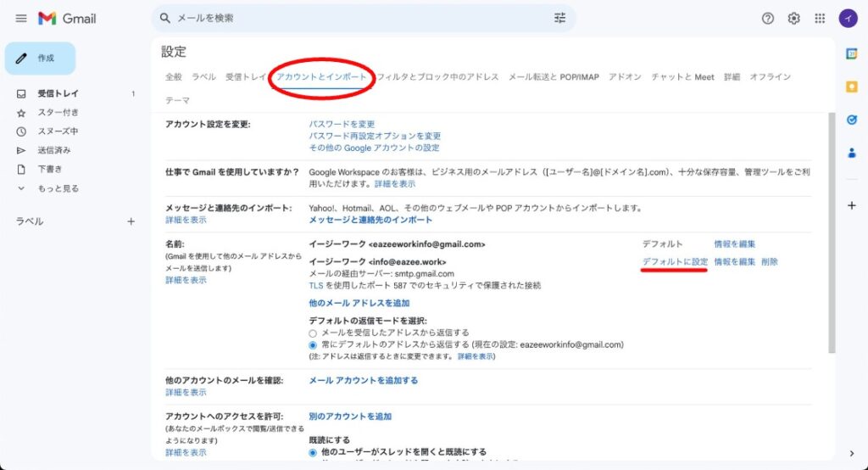Click 詳細を表示 under メッセージと連絡先のインポート heading
This screenshot has width=868, height=470.
click(186, 220)
